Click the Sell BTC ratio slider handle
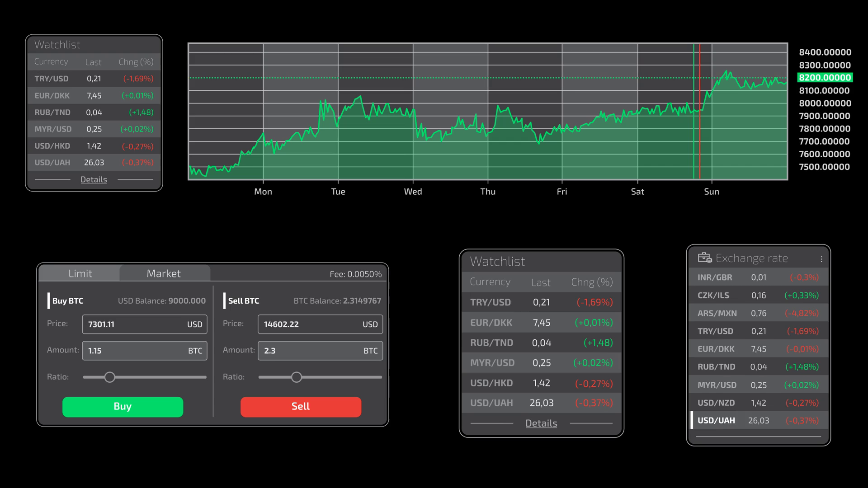Image resolution: width=868 pixels, height=488 pixels. (296, 377)
